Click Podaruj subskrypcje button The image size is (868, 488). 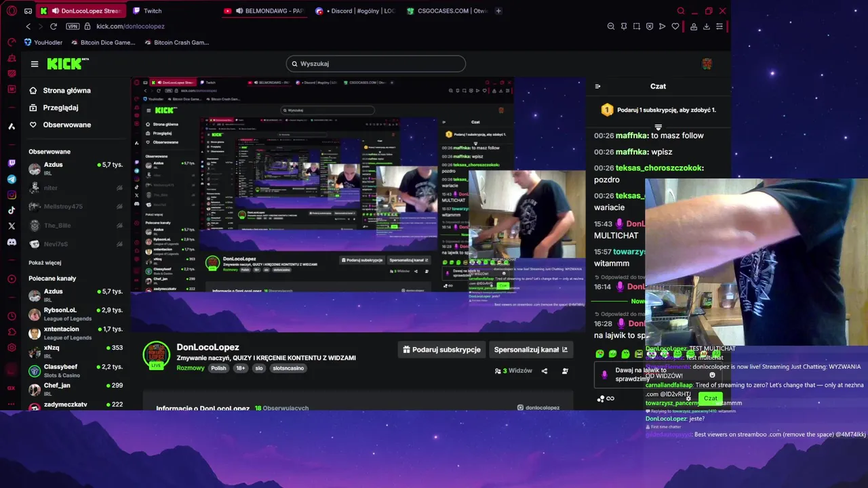pyautogui.click(x=442, y=350)
